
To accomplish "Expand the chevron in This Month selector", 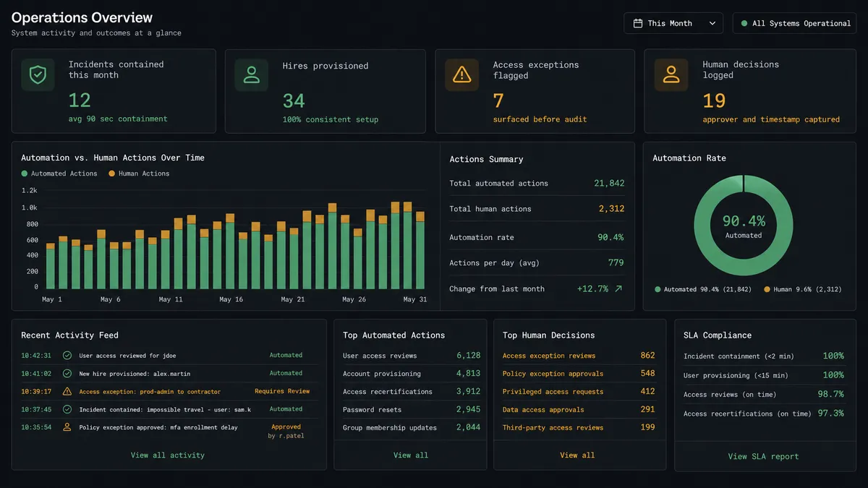I will tap(712, 23).
